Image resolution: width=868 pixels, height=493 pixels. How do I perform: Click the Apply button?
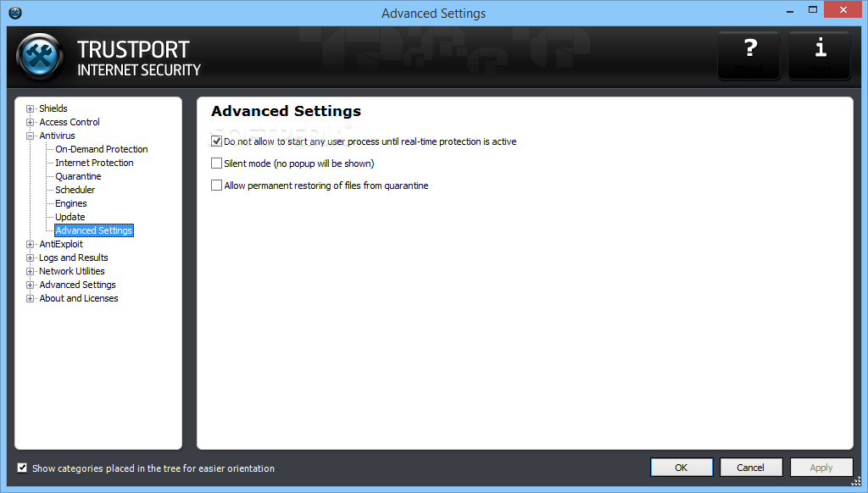(821, 468)
